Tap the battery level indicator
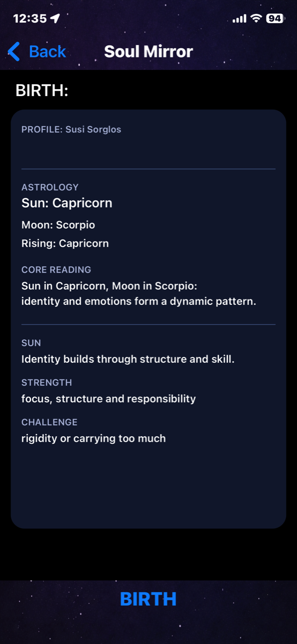 [274, 18]
